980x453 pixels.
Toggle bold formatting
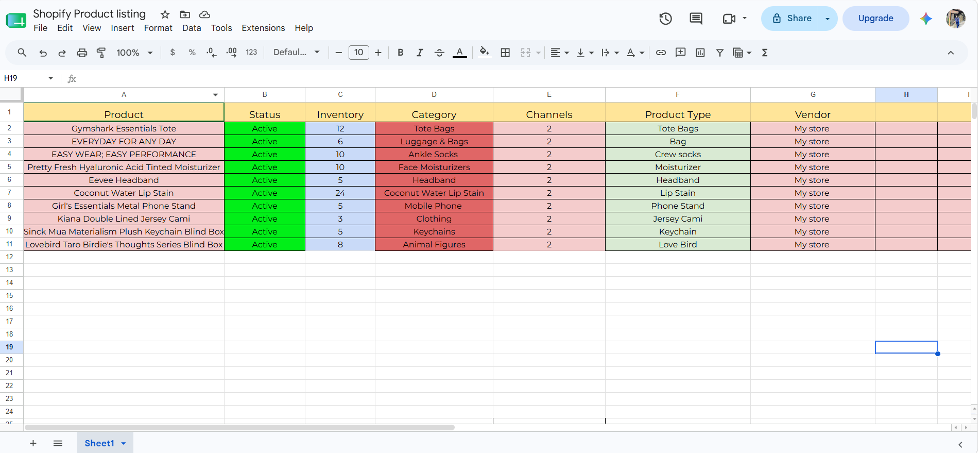coord(400,53)
